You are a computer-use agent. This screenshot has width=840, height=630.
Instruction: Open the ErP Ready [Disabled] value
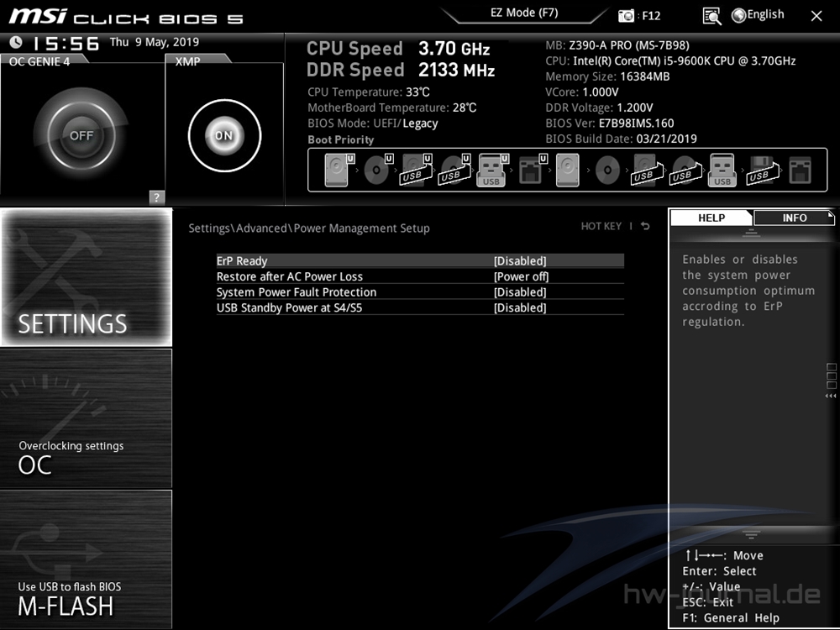tap(520, 261)
